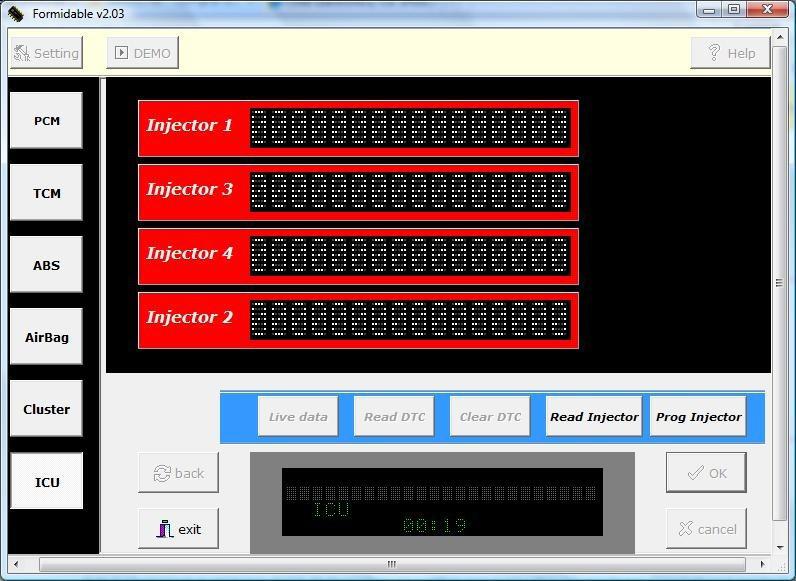Click the exit button with door icon
Viewport: 796px width, 581px height.
pos(178,529)
